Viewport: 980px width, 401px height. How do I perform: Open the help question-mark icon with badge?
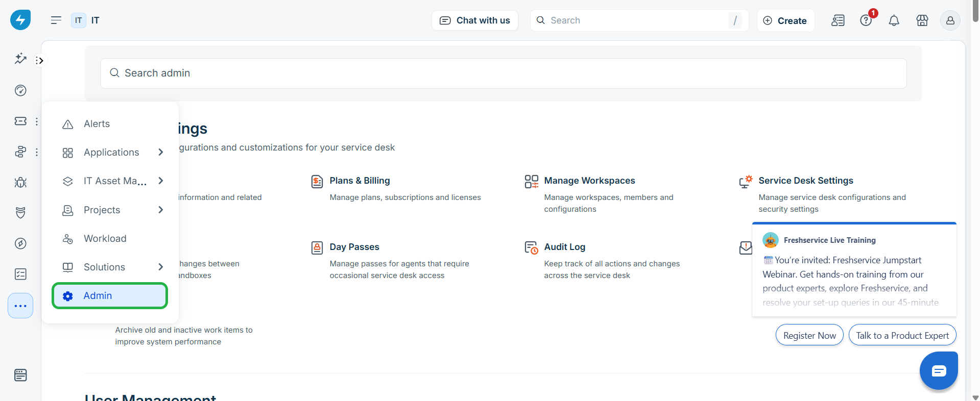[x=866, y=20]
